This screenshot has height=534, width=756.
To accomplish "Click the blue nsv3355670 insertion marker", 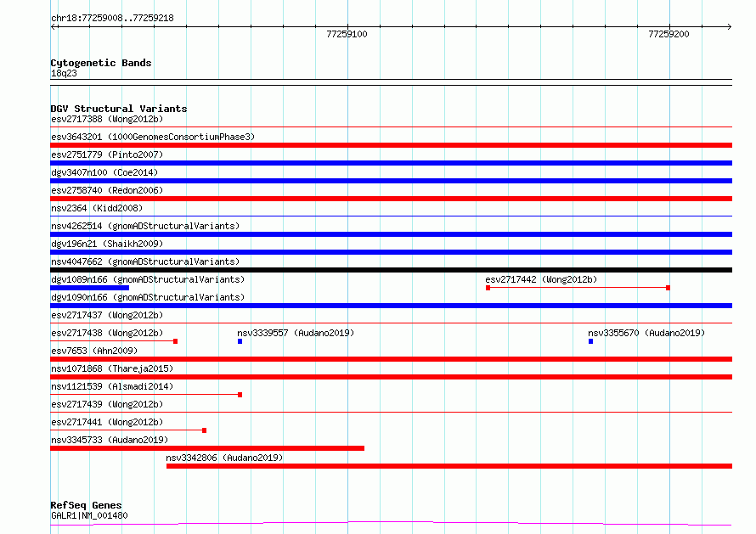I will click(x=590, y=341).
